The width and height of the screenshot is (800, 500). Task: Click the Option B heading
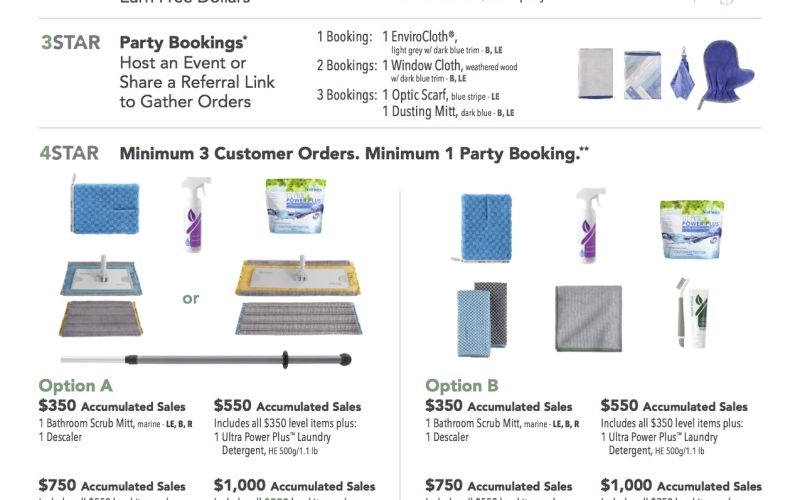pos(462,385)
